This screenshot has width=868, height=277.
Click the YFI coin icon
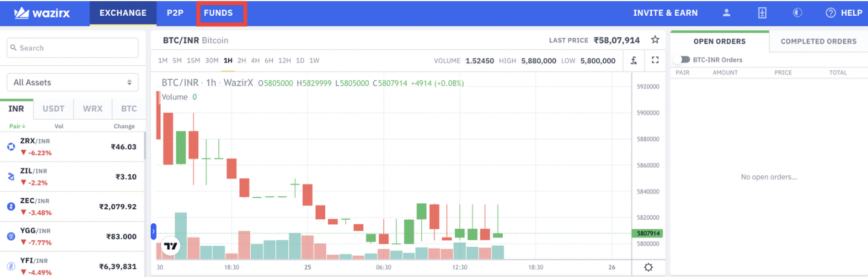click(11, 266)
